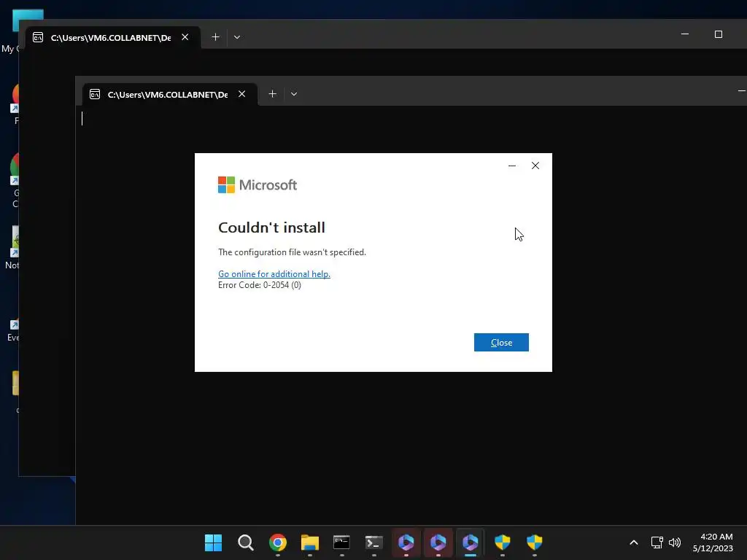Open File Explorer from taskbar

[x=309, y=542]
